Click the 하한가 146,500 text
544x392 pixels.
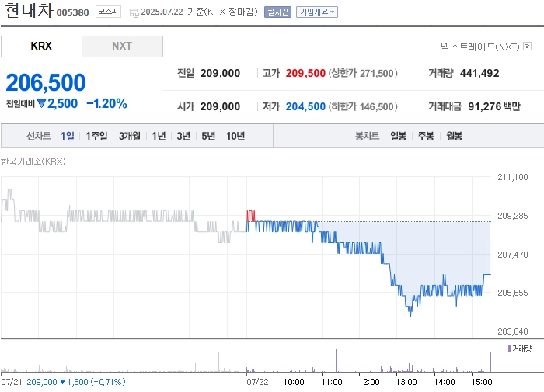pos(363,106)
